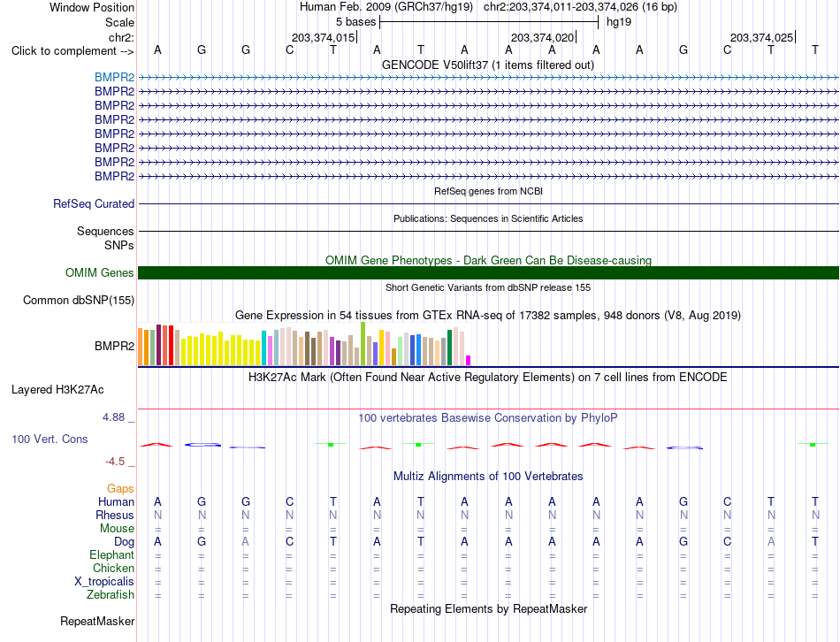This screenshot has width=840, height=642.
Task: Click the GENCODE V50lift37 track title
Action: [488, 65]
